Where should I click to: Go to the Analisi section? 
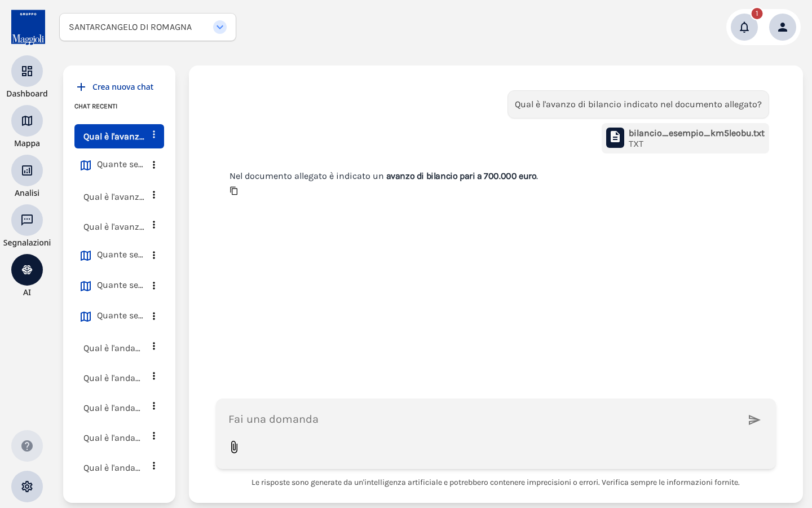pos(27,170)
